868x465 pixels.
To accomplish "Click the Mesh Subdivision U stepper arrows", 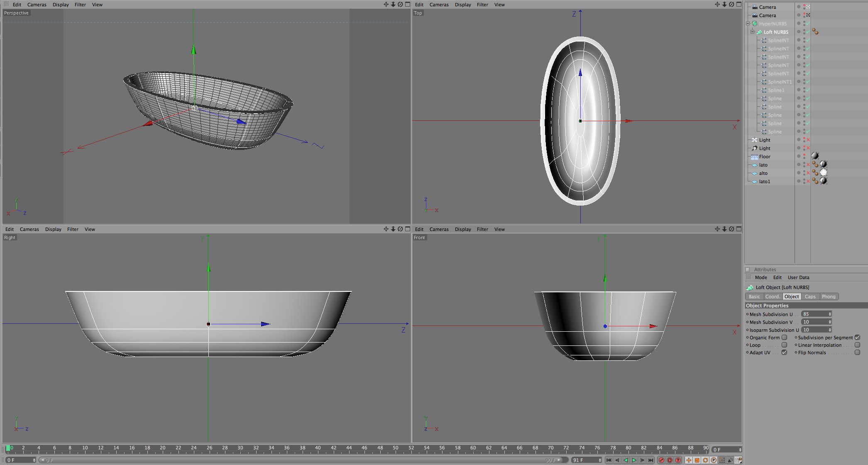I will 830,314.
